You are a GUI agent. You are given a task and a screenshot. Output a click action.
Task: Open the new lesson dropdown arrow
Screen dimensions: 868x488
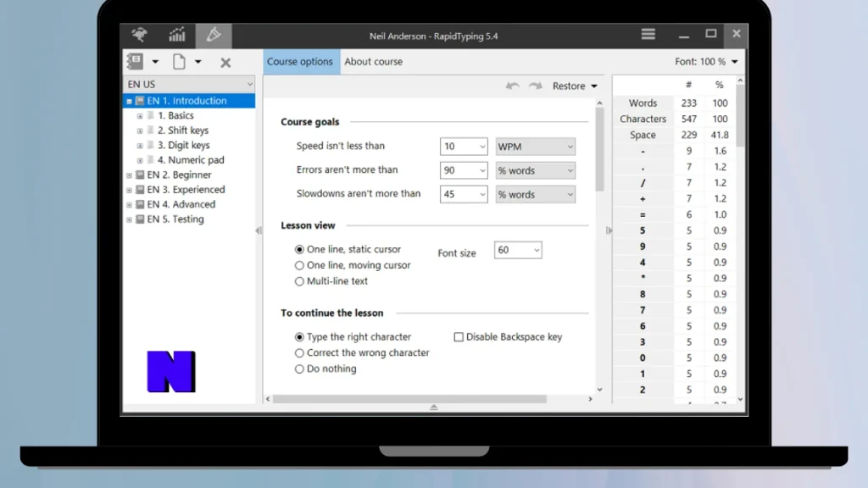click(198, 62)
